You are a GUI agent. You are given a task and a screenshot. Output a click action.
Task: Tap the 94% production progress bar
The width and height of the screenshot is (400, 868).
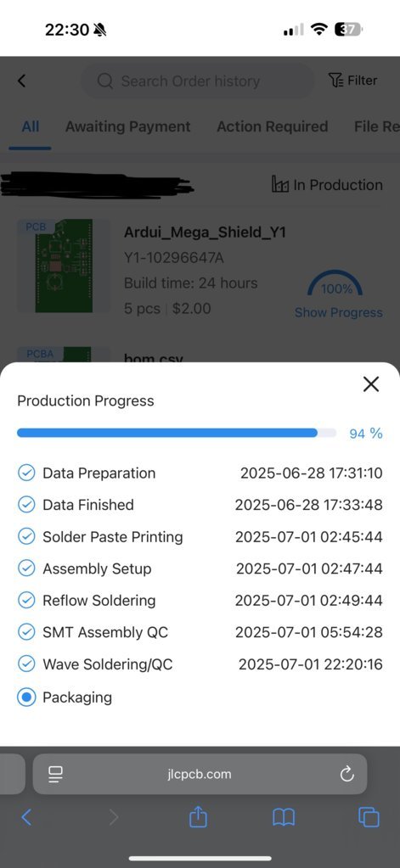click(177, 433)
